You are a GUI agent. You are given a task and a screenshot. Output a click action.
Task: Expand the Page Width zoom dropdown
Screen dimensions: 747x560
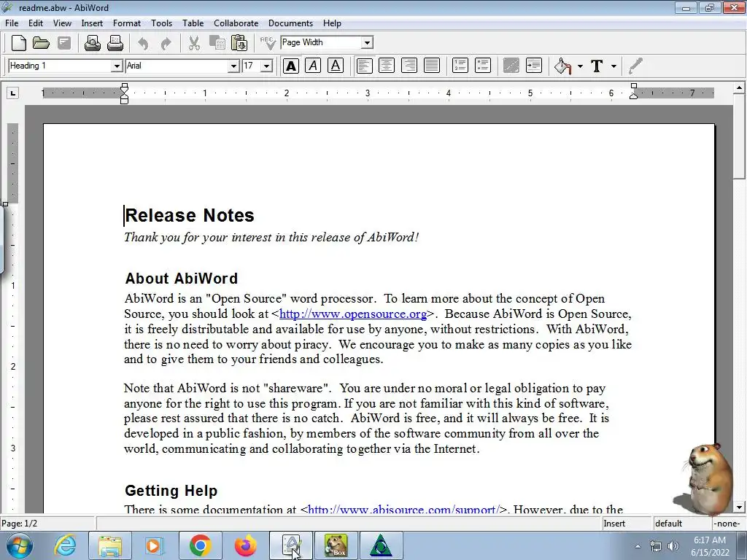tap(367, 43)
